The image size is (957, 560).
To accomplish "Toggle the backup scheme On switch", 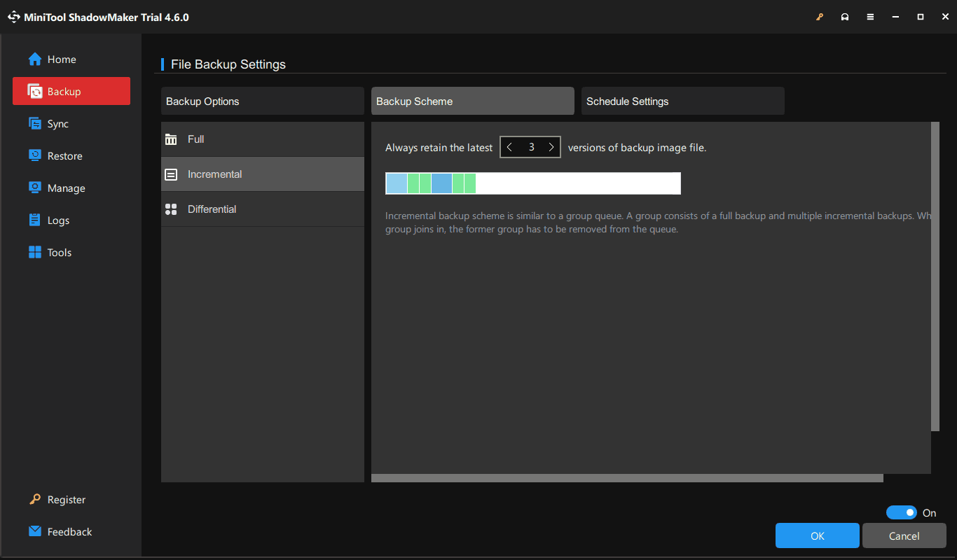I will [902, 512].
